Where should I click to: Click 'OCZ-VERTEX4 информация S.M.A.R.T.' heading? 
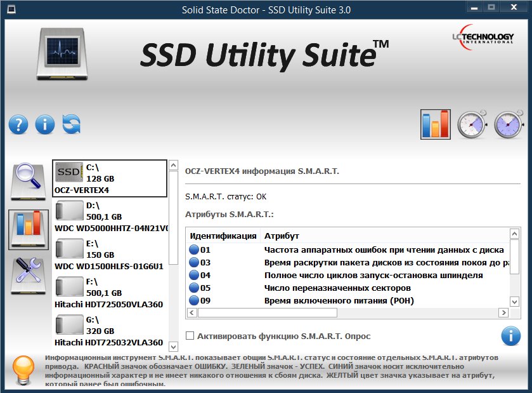click(x=262, y=171)
